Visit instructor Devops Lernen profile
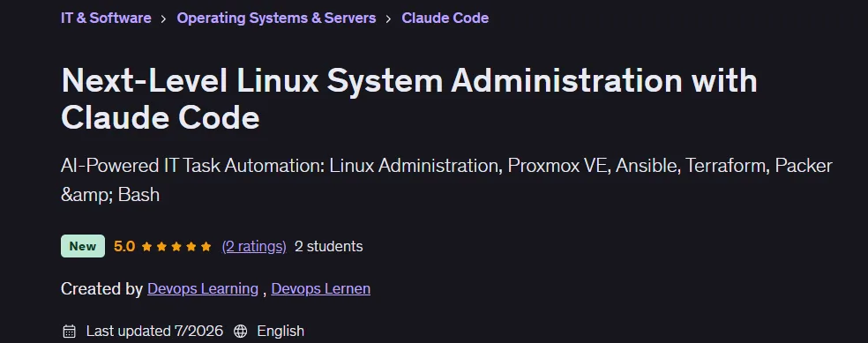Viewport: 868px width, 343px height. (320, 289)
